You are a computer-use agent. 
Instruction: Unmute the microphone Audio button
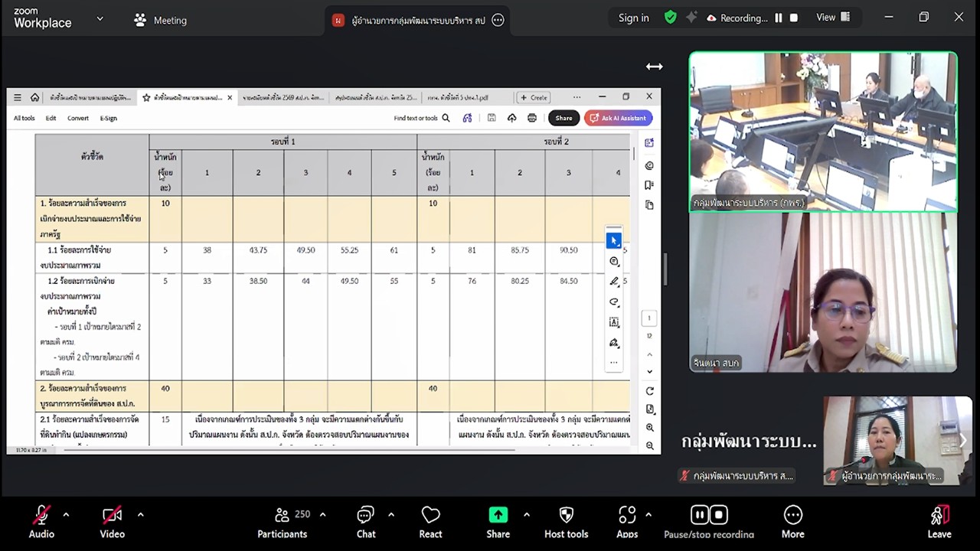coord(41,515)
